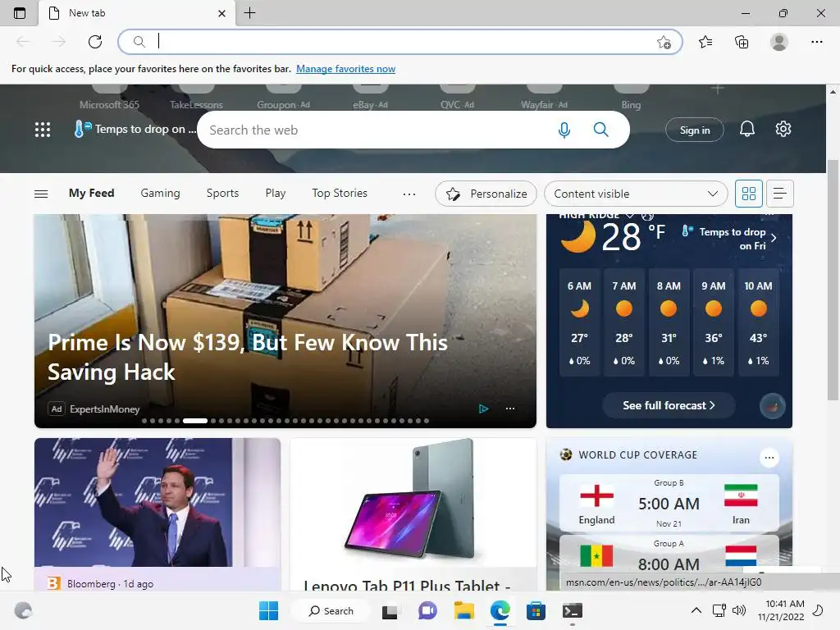Screen dimensions: 840x630
Task: Click the blue web search magnifier
Action: point(601,130)
